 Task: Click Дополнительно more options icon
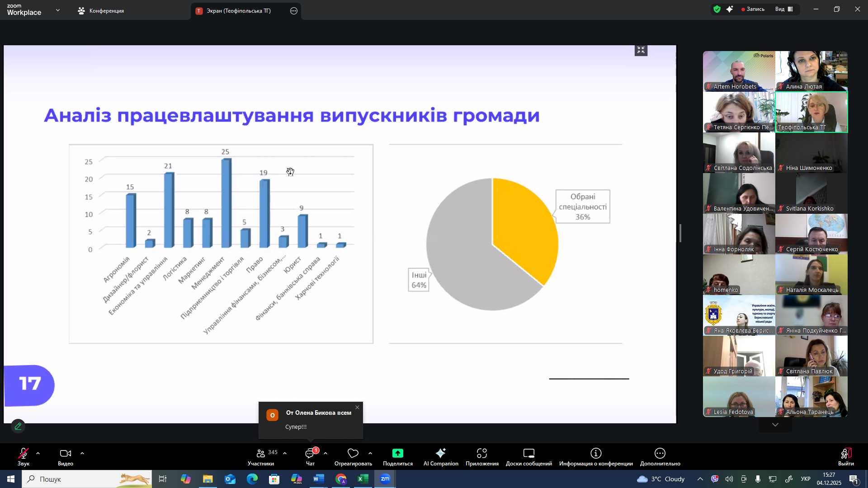pyautogui.click(x=660, y=453)
